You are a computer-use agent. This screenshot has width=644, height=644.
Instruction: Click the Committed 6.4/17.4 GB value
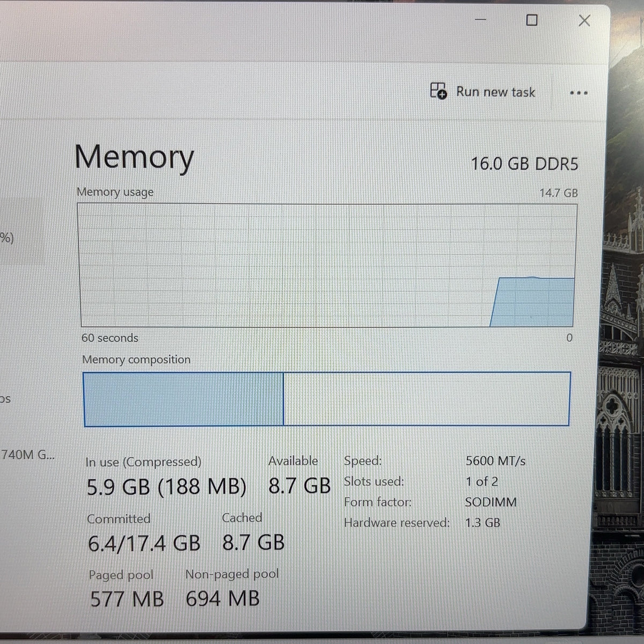[144, 544]
